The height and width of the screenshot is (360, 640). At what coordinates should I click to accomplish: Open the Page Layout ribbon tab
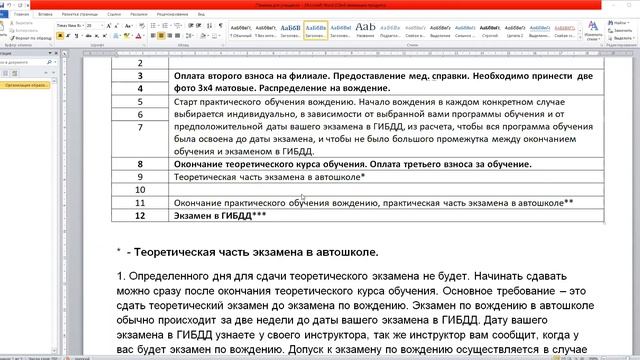[80, 14]
